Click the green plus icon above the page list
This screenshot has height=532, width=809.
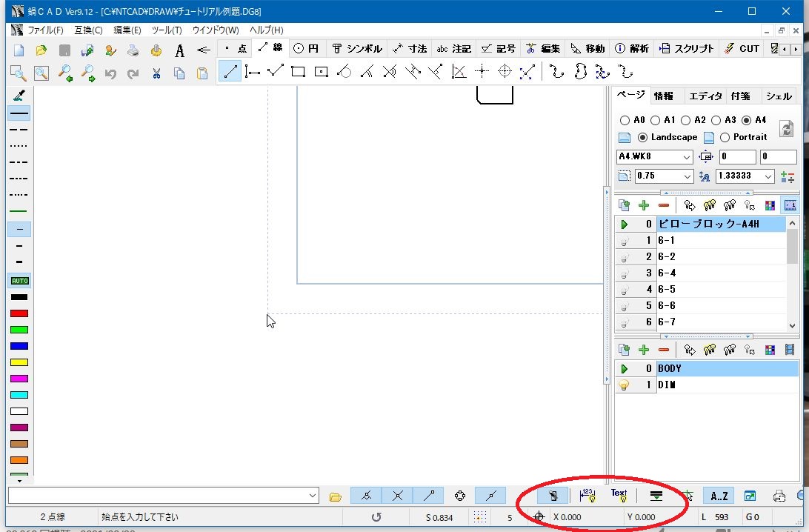(644, 205)
